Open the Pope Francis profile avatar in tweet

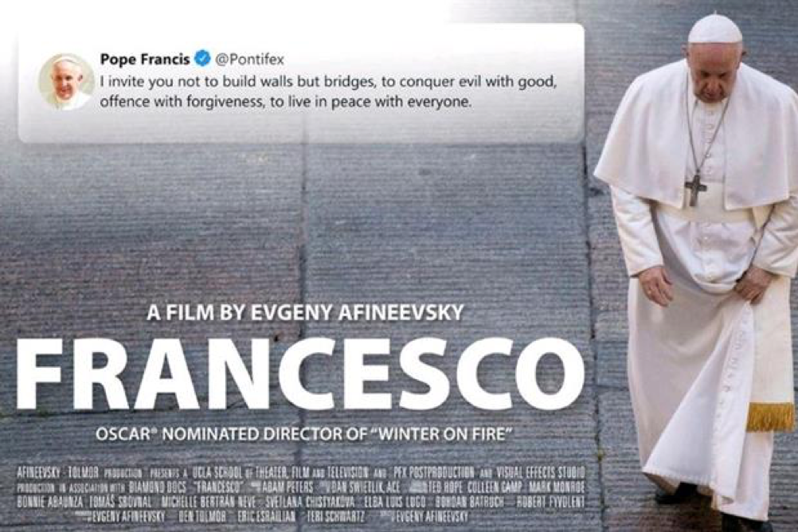click(x=66, y=81)
